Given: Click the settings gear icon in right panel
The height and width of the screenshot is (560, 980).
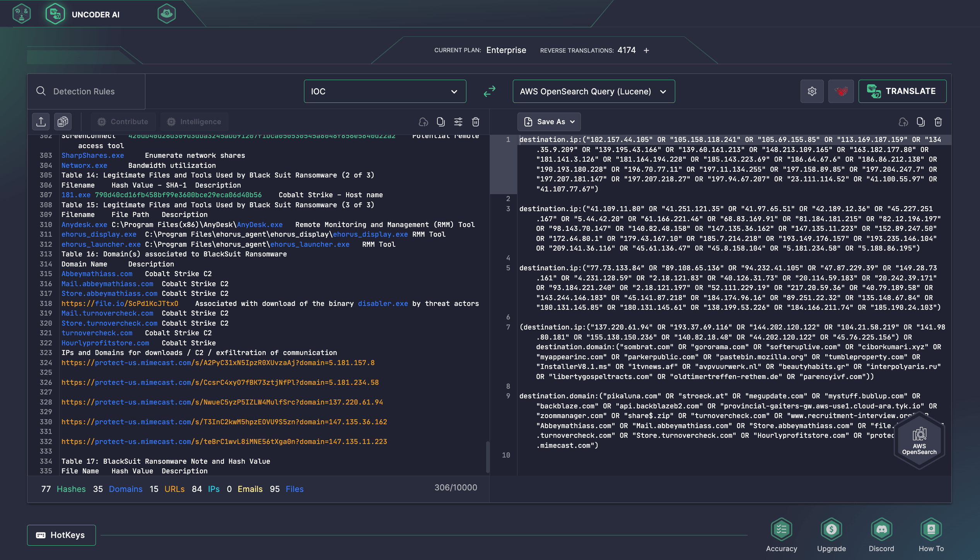Looking at the screenshot, I should (813, 91).
